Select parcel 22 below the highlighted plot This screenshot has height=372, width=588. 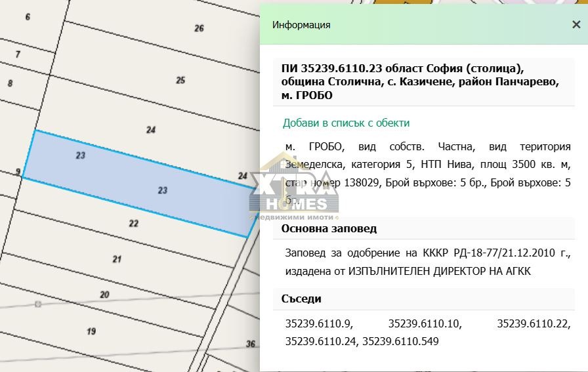point(134,224)
